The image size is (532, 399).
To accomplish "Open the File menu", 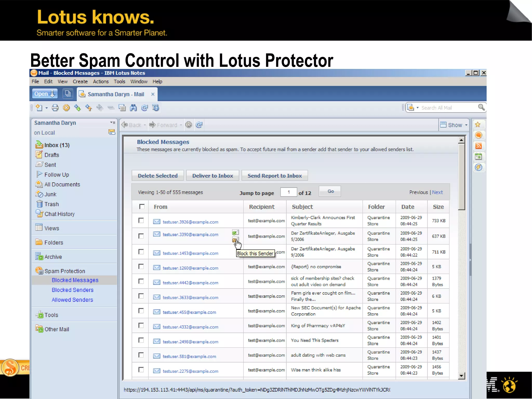I will (35, 81).
